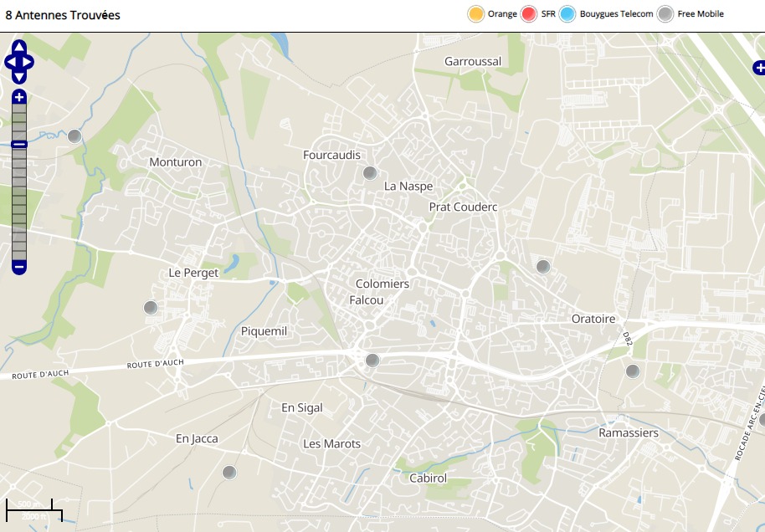
Task: Pan the map left with arrow
Action: (x=10, y=62)
